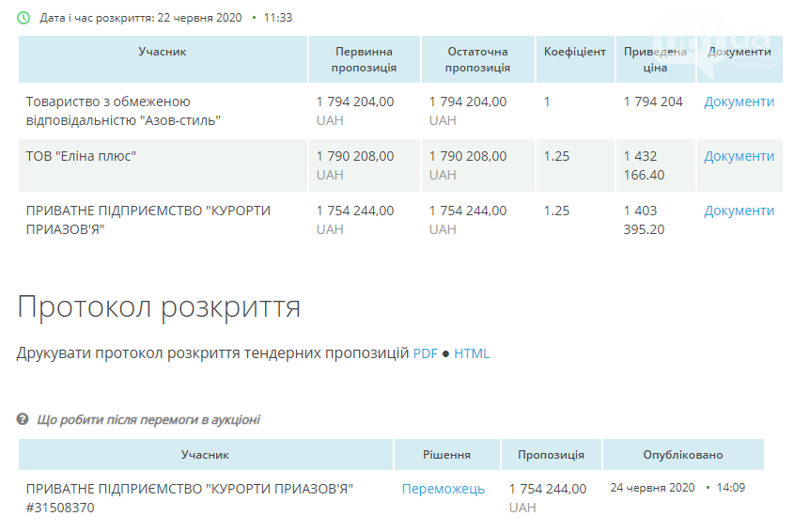Click the Пропозиція column header
The width and height of the screenshot is (794, 532).
551,455
